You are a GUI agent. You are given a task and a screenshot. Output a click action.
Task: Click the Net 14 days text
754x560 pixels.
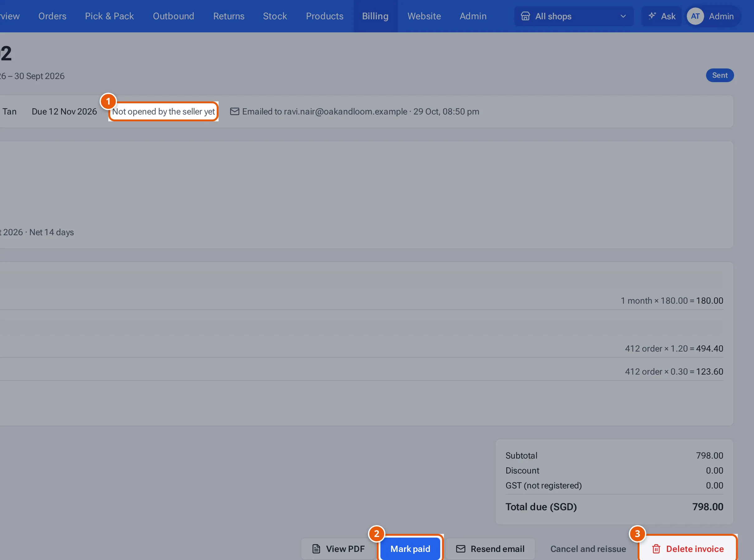pyautogui.click(x=52, y=232)
